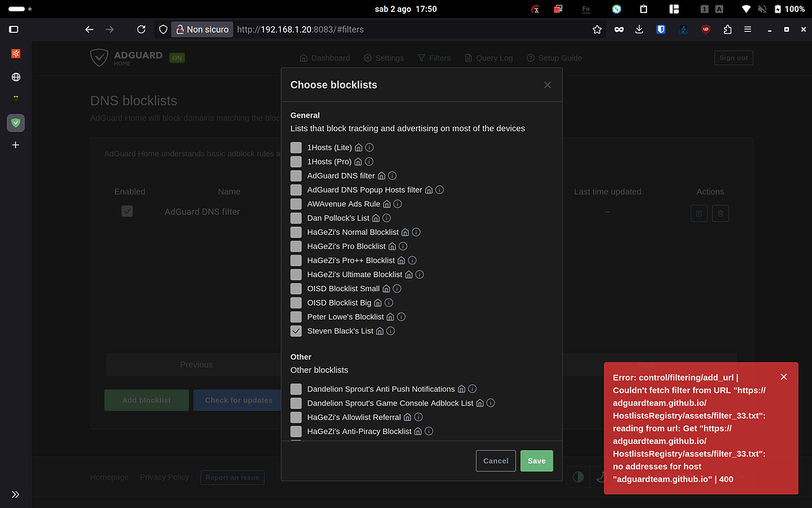This screenshot has height=508, width=812.
Task: Show info for 1Hosts (Pro)
Action: coord(369,162)
